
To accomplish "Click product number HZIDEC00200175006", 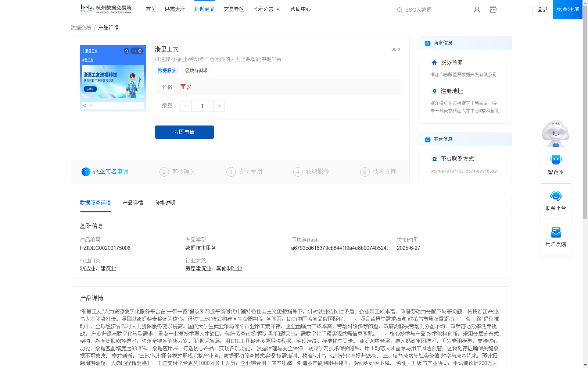I will point(105,248).
